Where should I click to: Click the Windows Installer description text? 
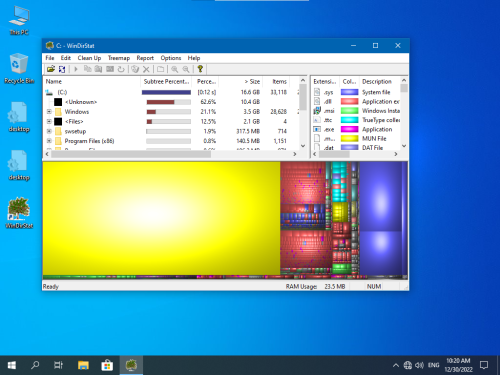tap(381, 111)
